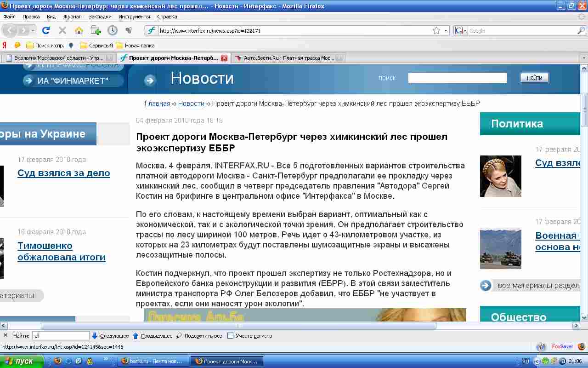Open the back/forward history dropdown arrow
This screenshot has height=368, width=588.
pos(33,31)
